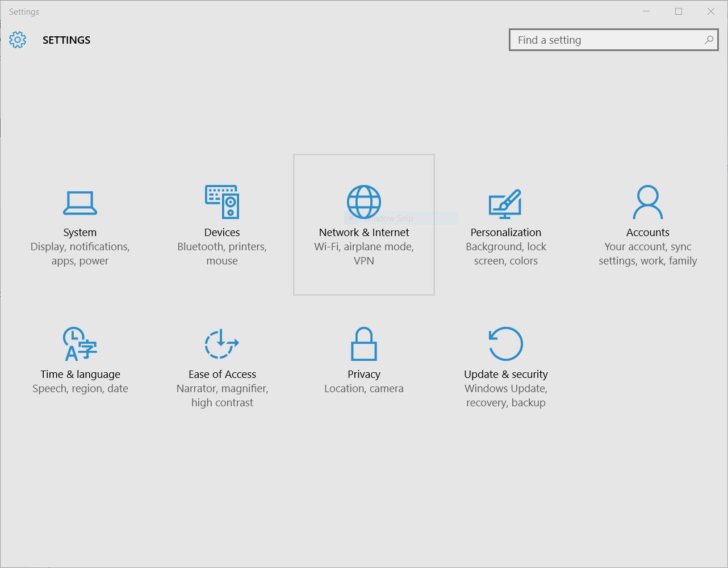Screen dimensions: 728x568
Task: Click the Find a setting input field
Action: [x=602, y=40]
